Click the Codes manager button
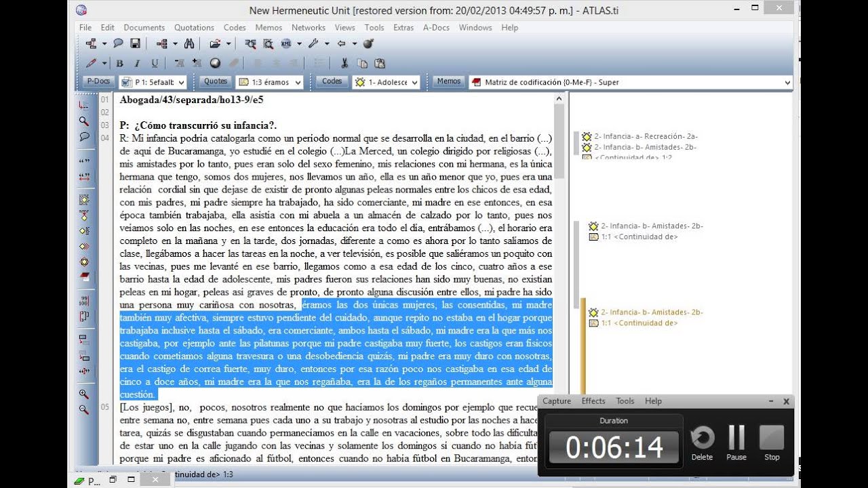 tap(332, 81)
